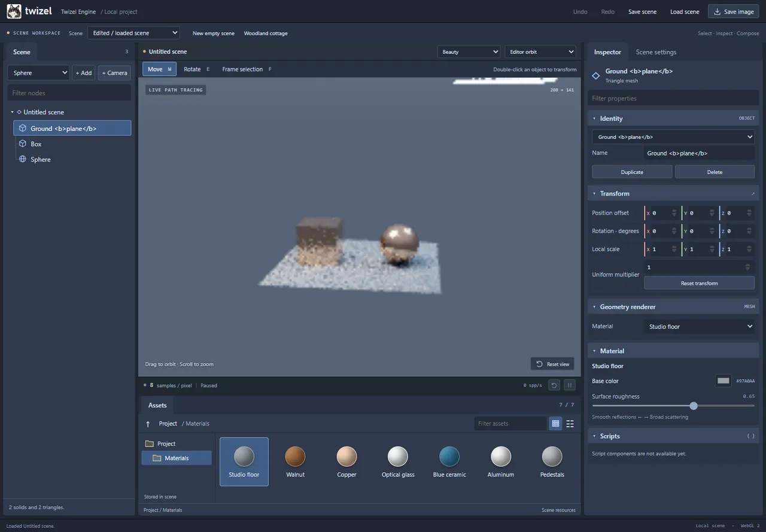
Task: Click the pause rendering icon
Action: [x=570, y=385]
